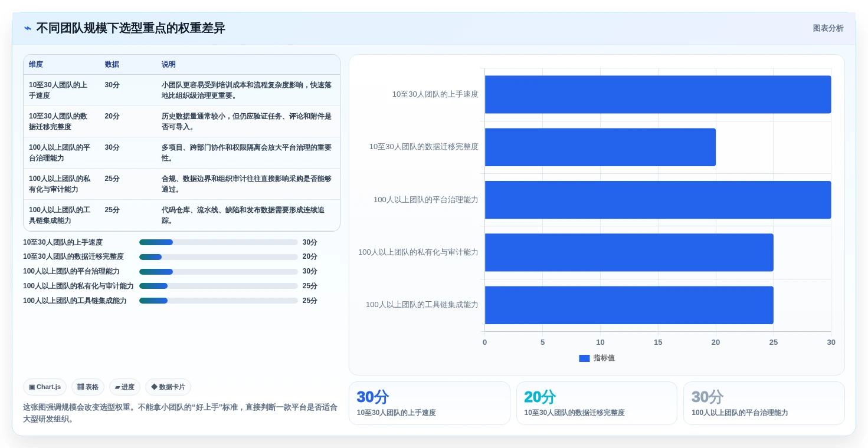Click chart bar for 100人以上团队的工具链集成能力
Viewport: 868px width, 448px height.
pyautogui.click(x=629, y=305)
